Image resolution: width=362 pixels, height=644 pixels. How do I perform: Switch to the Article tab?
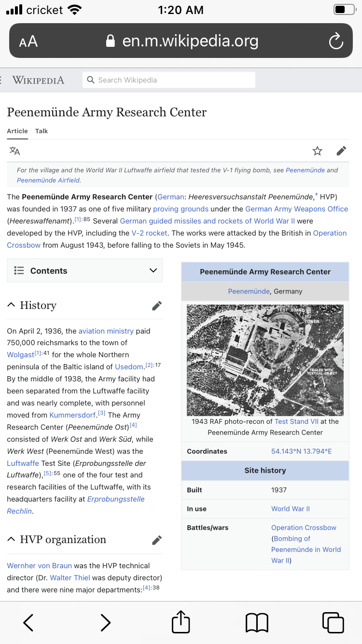[x=17, y=131]
